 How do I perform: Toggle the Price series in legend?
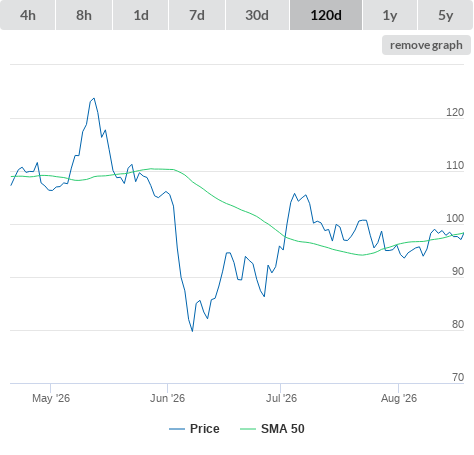click(205, 429)
